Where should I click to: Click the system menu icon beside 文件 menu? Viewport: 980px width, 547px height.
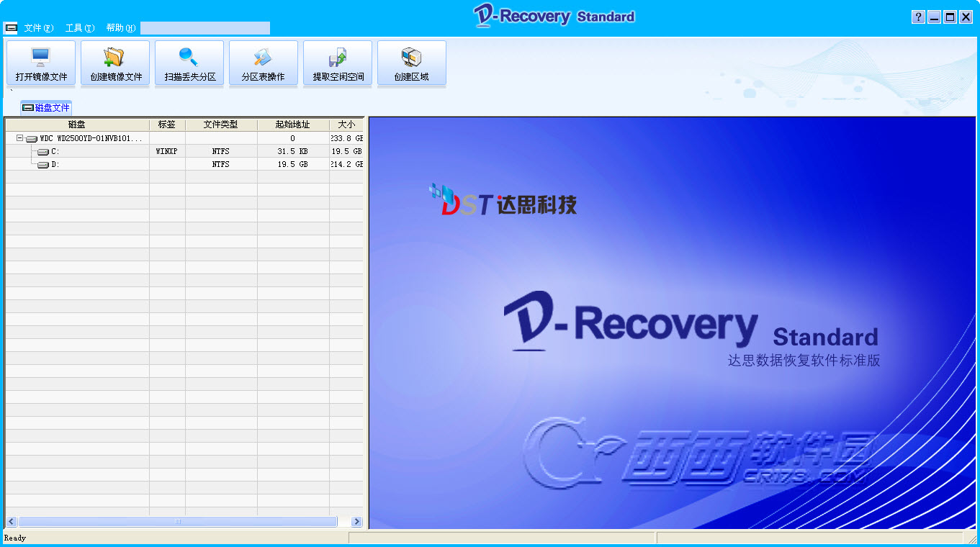pyautogui.click(x=11, y=28)
